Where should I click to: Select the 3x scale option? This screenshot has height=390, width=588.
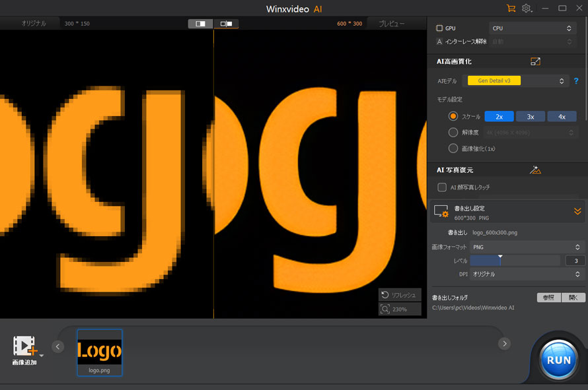(531, 117)
